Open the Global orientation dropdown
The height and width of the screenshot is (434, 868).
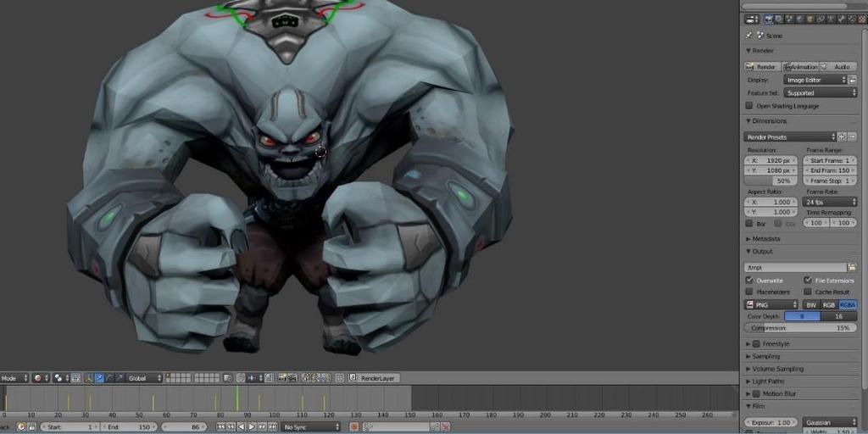click(144, 378)
